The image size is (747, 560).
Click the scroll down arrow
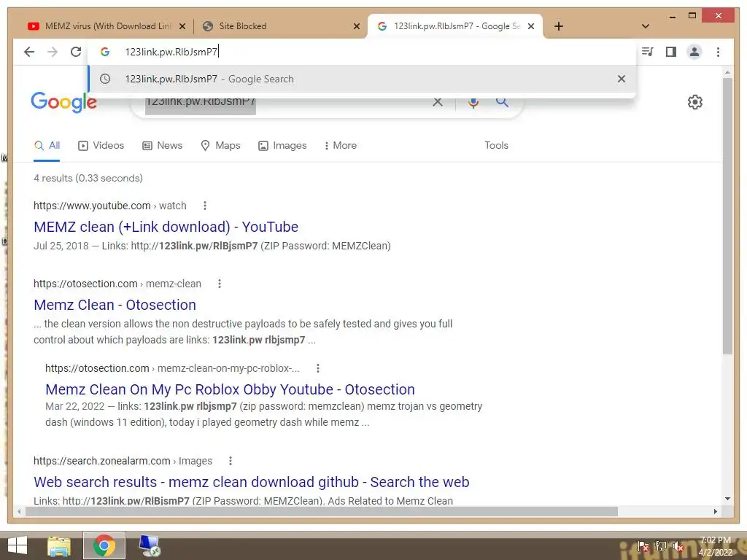727,499
